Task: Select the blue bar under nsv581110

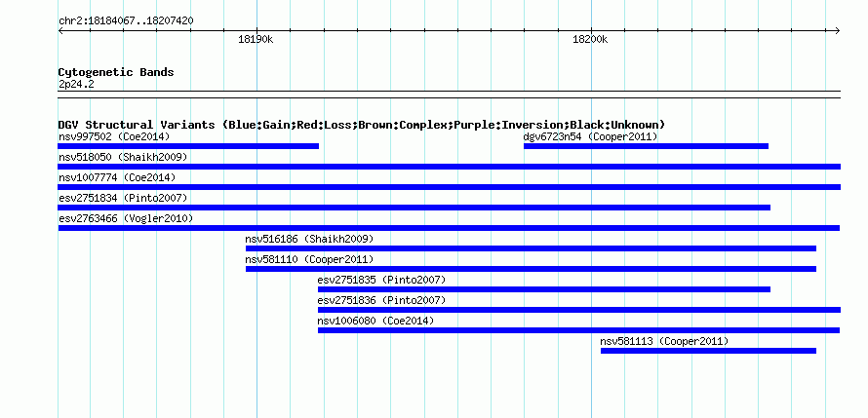Action: (531, 269)
